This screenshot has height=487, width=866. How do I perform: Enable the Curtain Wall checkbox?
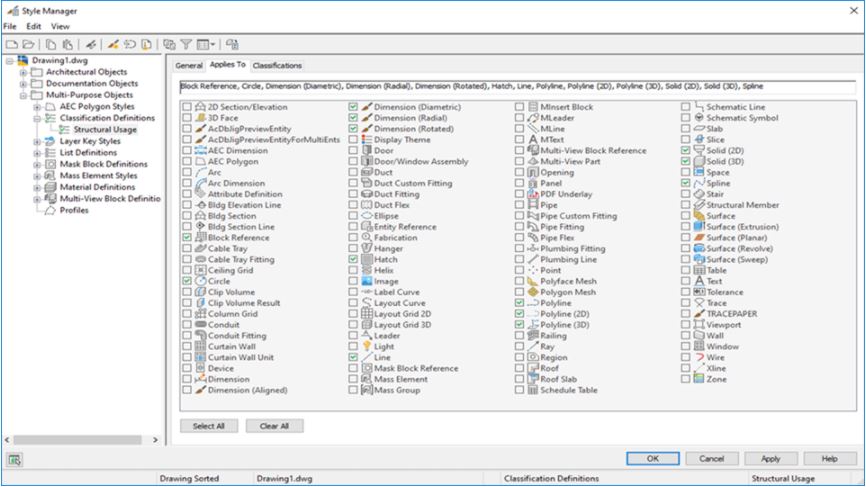pyautogui.click(x=187, y=346)
